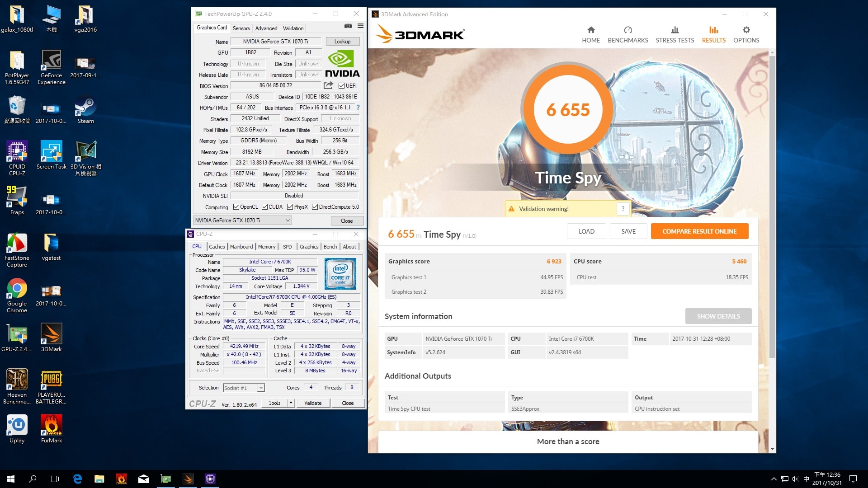Viewport: 868px width, 488px height.
Task: Toggle the DirectCompute 5.0 checkbox
Action: 315,207
